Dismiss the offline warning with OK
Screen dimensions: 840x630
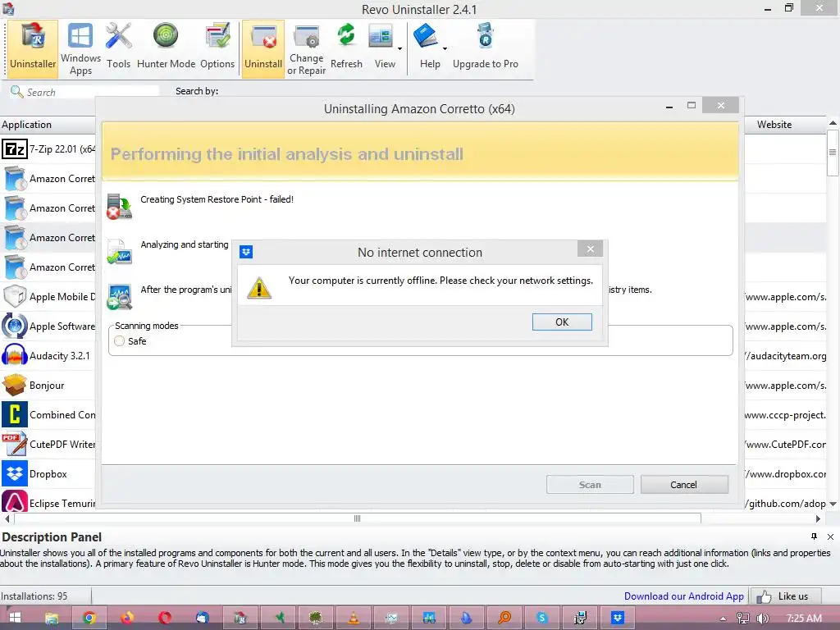tap(562, 322)
